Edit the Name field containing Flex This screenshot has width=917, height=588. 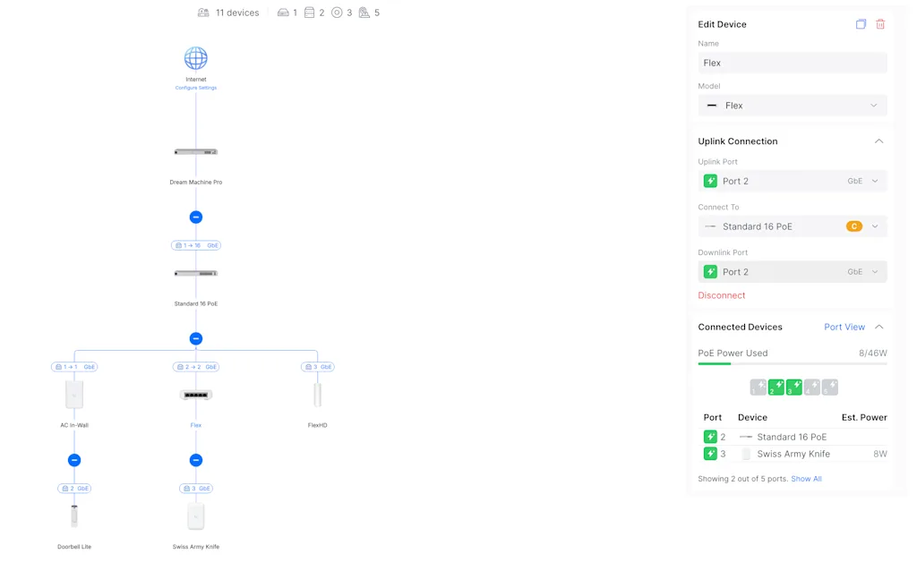pyautogui.click(x=793, y=63)
